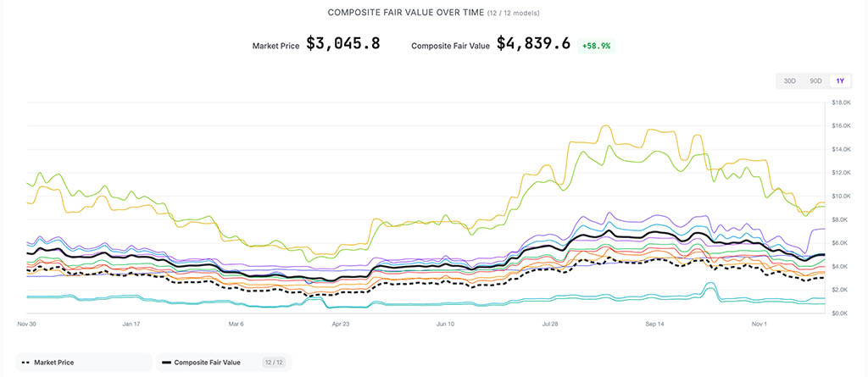The width and height of the screenshot is (868, 377).
Task: Click the dashed line icon for Market Price
Action: pyautogui.click(x=25, y=363)
